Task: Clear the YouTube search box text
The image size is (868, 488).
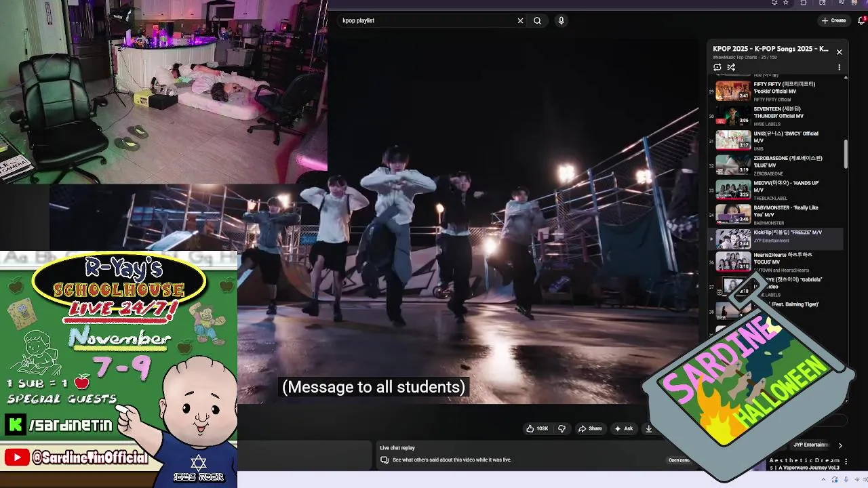Action: click(520, 20)
